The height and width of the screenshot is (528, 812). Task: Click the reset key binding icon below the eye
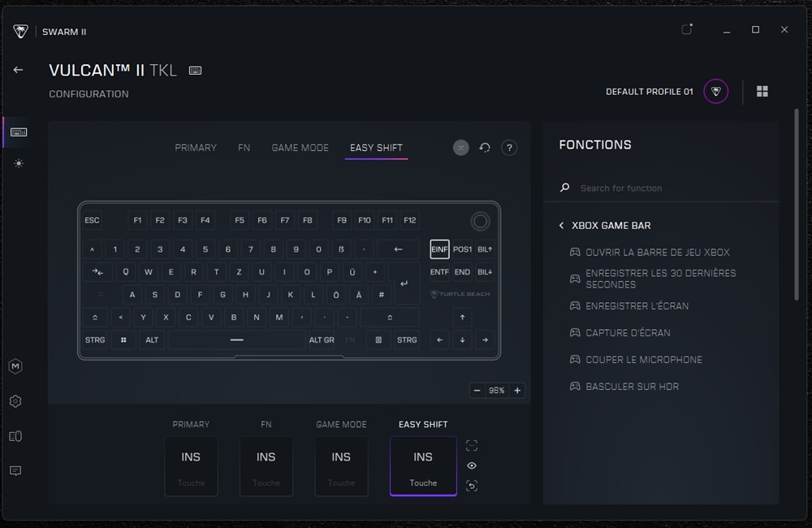(x=472, y=485)
